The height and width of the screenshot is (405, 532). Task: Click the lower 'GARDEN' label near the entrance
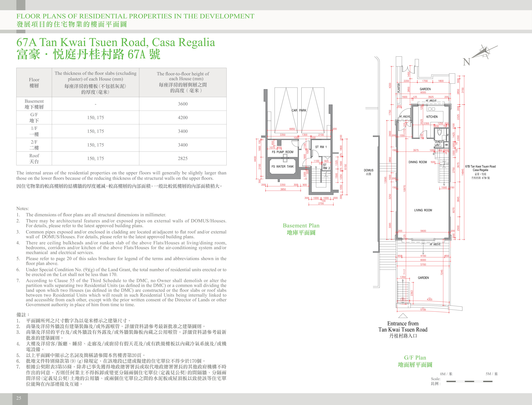423,278
